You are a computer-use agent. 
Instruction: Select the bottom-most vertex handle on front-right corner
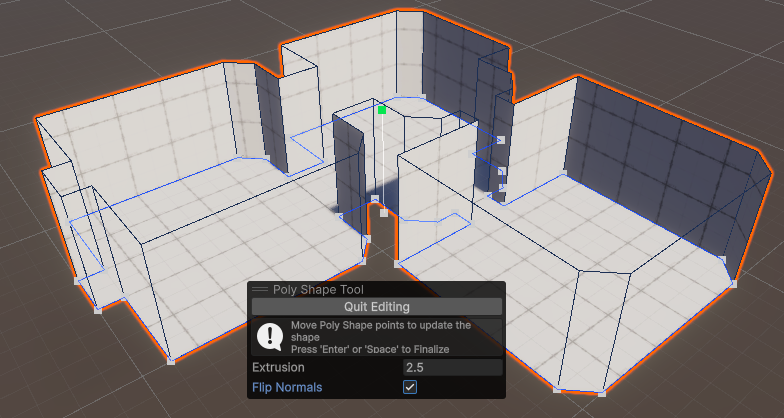(x=601, y=393)
